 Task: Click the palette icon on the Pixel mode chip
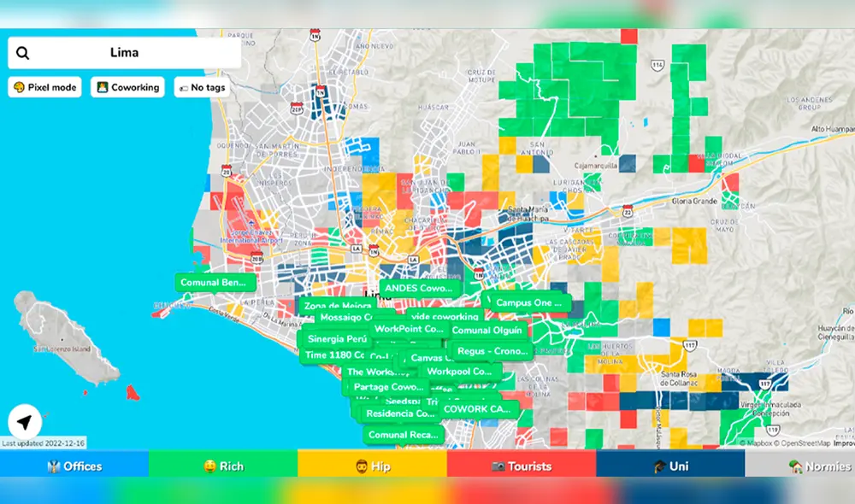pyautogui.click(x=19, y=86)
